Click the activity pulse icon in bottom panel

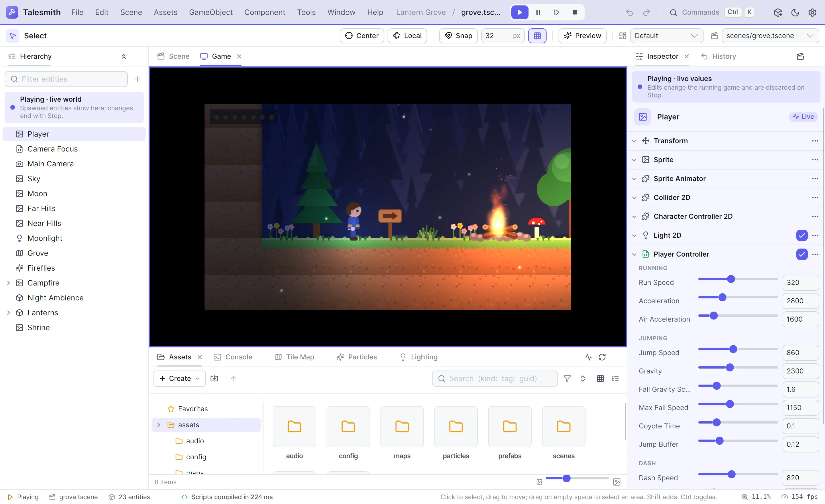coord(588,357)
